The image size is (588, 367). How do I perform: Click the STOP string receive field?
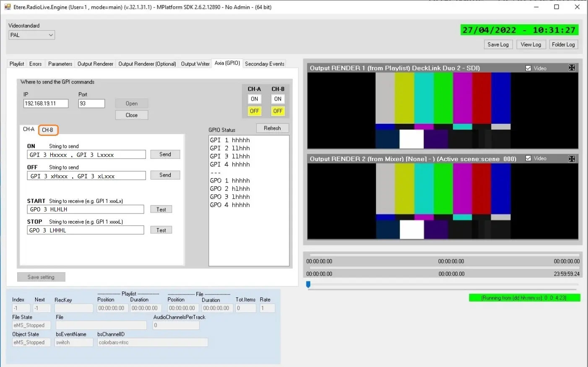pos(86,230)
